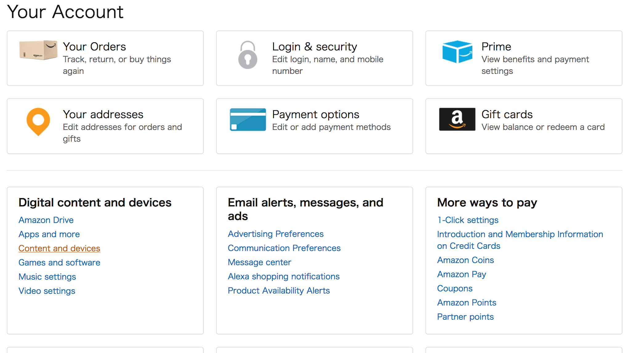Click the cardboard box Your Orders icon
This screenshot has width=644, height=353.
tap(38, 50)
